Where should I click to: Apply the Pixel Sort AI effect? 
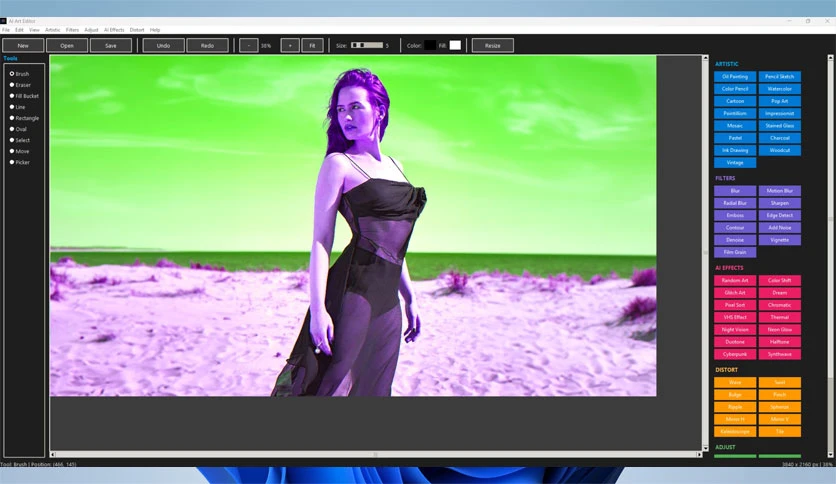(x=735, y=304)
